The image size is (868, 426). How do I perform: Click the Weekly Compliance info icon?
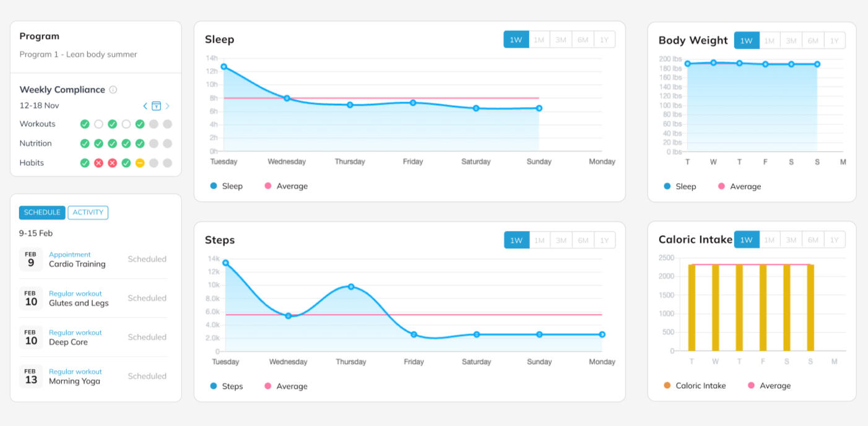113,90
